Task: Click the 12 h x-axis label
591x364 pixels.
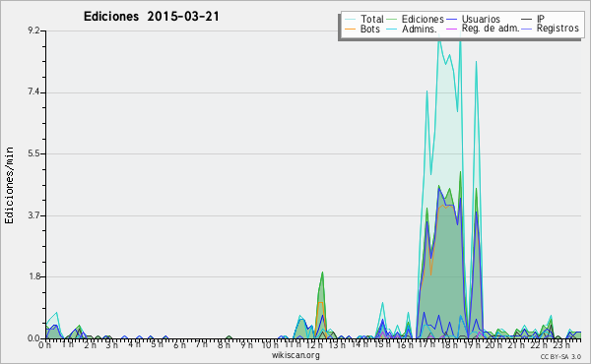Action: (x=315, y=345)
